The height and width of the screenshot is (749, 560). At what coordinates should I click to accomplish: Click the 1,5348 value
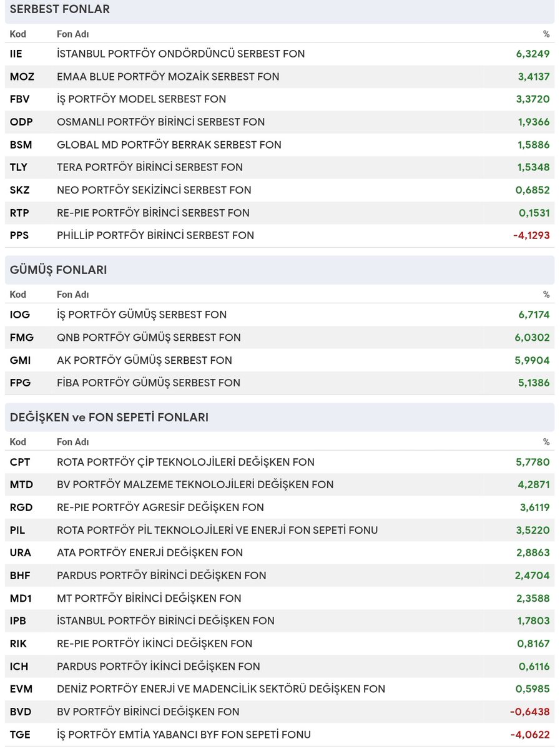533,167
